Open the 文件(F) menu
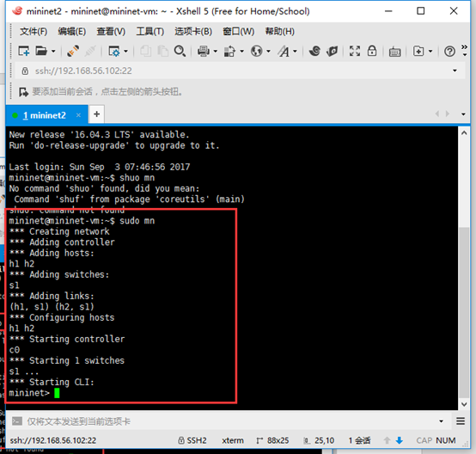Viewport: 476px width, 454px height. pos(34,31)
